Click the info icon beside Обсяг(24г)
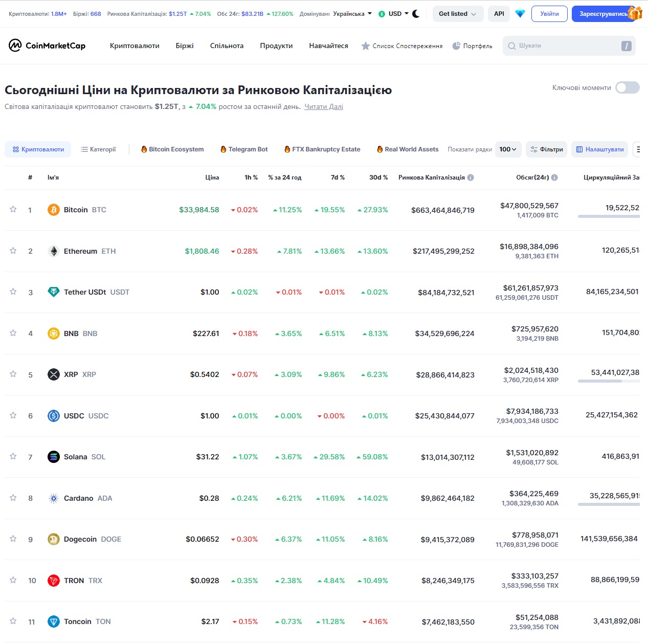 point(554,177)
